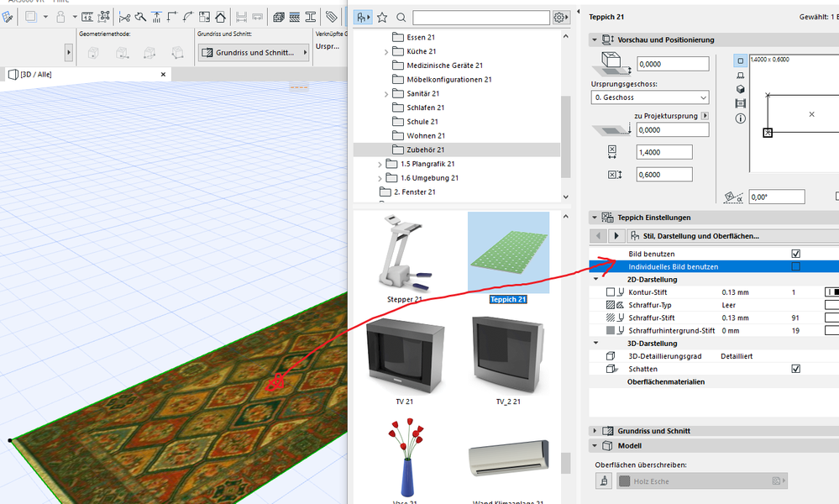Viewport: 839px width, 504px height.
Task: Click the tag label icon in toolbar
Action: [332, 17]
